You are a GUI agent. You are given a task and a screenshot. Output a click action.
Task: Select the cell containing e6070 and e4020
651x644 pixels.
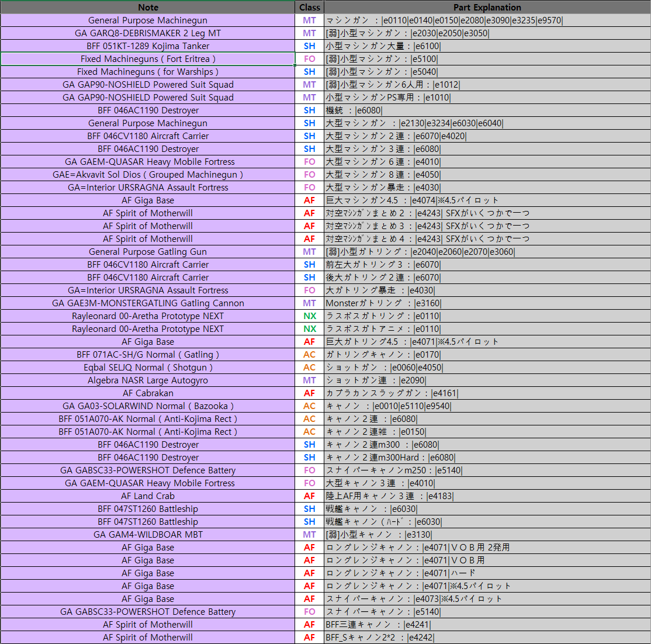pyautogui.click(x=487, y=136)
